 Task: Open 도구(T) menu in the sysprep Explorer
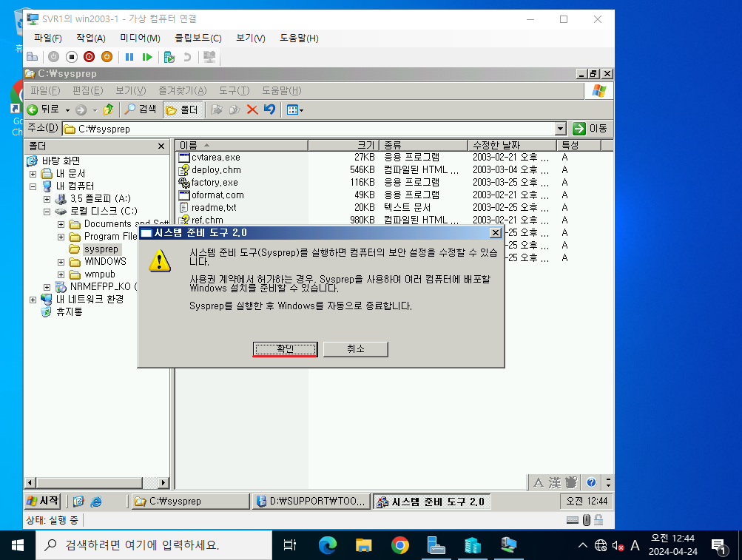click(235, 90)
